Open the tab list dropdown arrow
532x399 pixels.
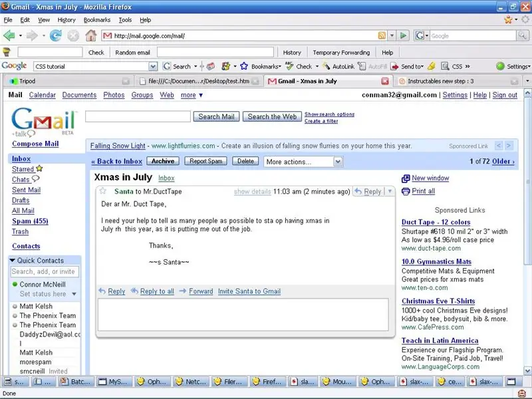pos(527,81)
